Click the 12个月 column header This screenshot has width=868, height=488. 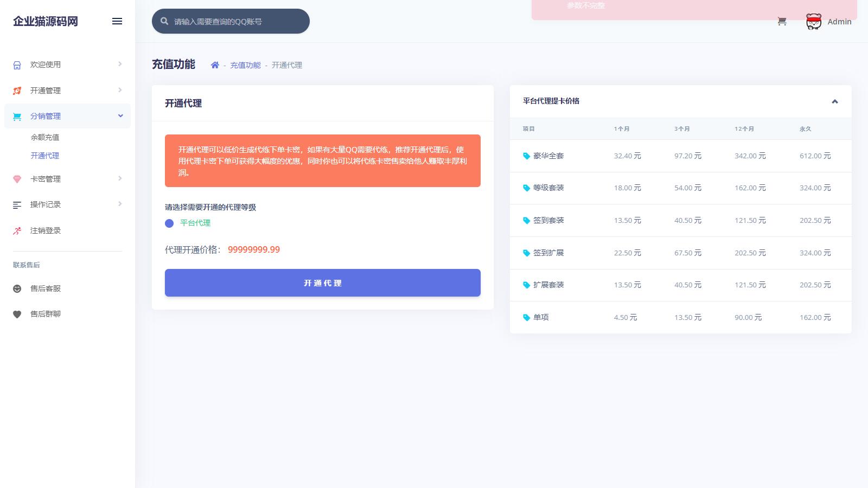pyautogui.click(x=744, y=129)
